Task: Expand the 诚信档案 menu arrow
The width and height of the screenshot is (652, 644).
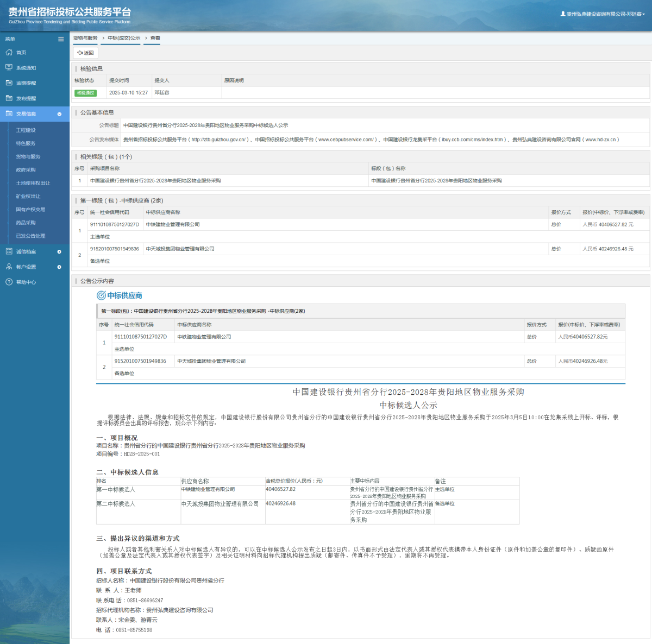Action: tap(59, 251)
